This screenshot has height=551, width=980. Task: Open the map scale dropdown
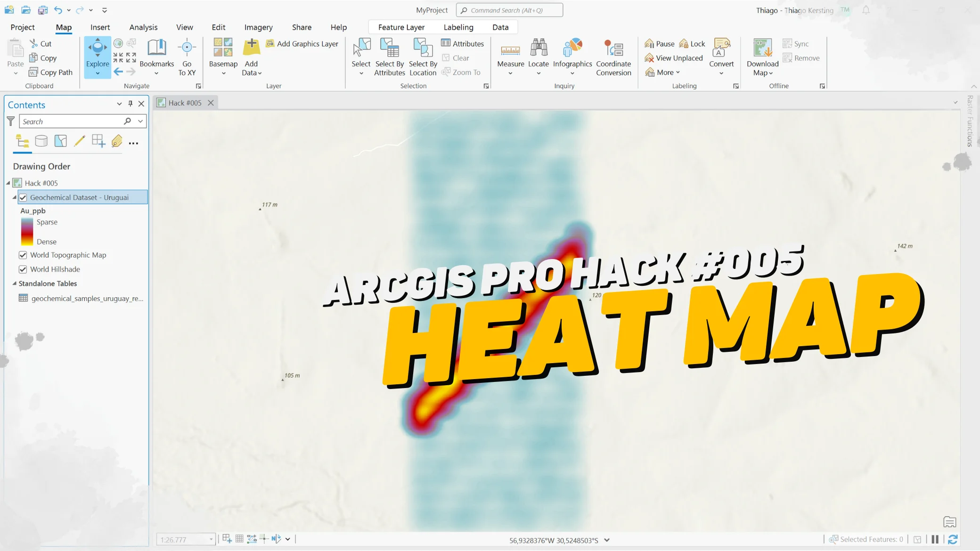coord(211,539)
